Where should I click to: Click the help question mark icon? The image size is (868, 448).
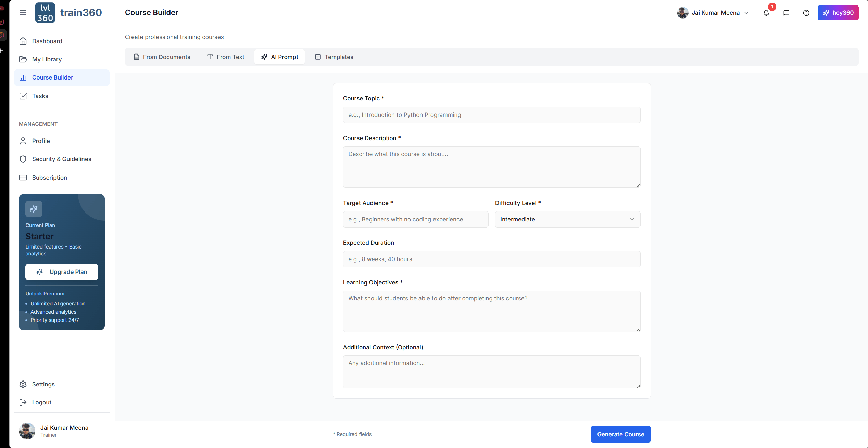click(x=806, y=13)
